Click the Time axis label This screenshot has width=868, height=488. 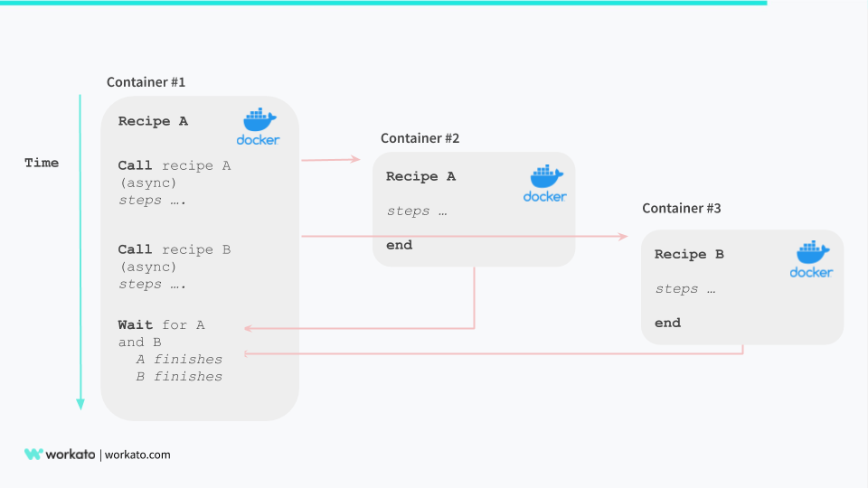pos(42,163)
